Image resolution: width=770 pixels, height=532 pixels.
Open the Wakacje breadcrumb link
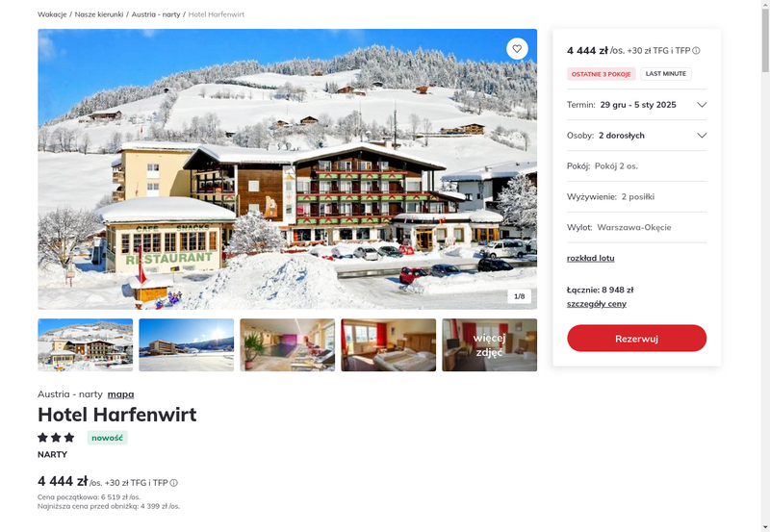(x=52, y=14)
